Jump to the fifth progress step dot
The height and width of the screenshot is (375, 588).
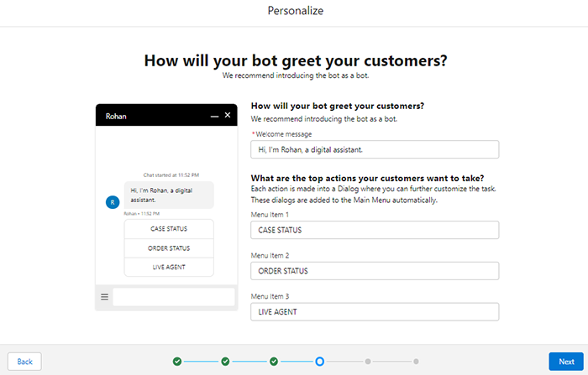coord(367,362)
